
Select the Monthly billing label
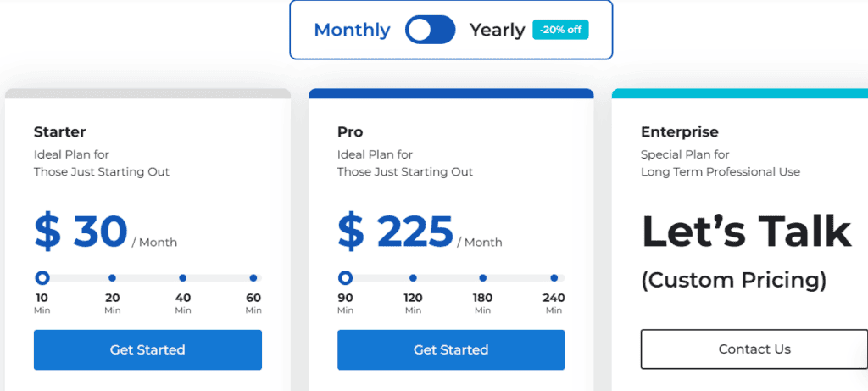352,30
